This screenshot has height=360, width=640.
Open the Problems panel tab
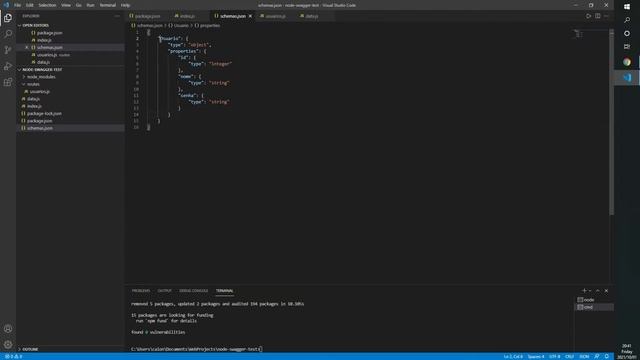pos(141,291)
